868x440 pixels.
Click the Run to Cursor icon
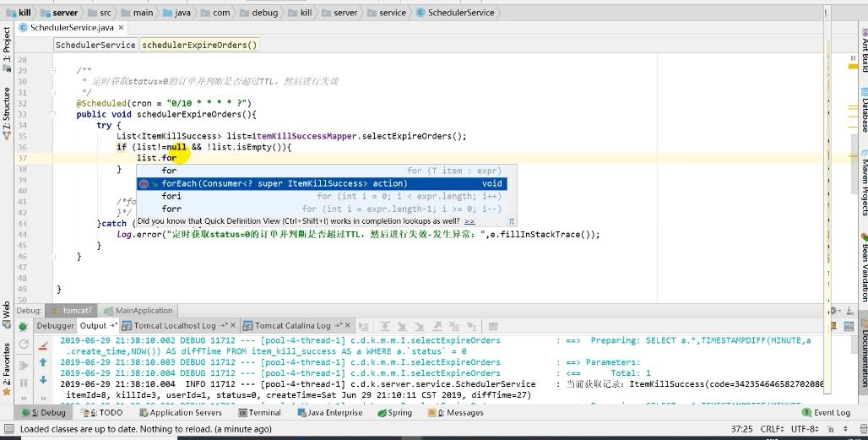coord(472,327)
